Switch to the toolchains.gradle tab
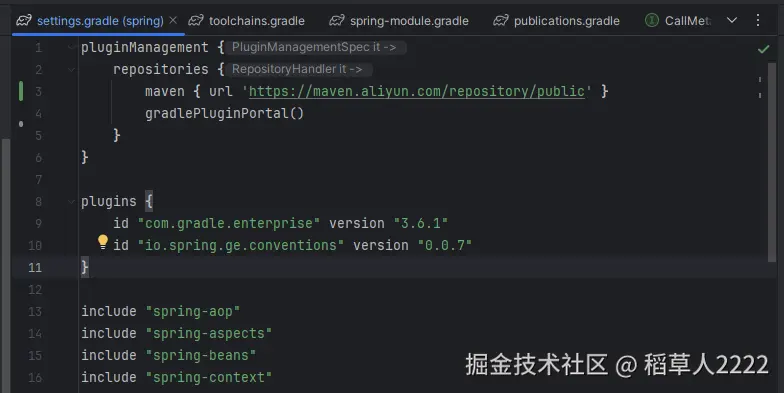Viewport: 784px width, 393px height. click(x=246, y=20)
